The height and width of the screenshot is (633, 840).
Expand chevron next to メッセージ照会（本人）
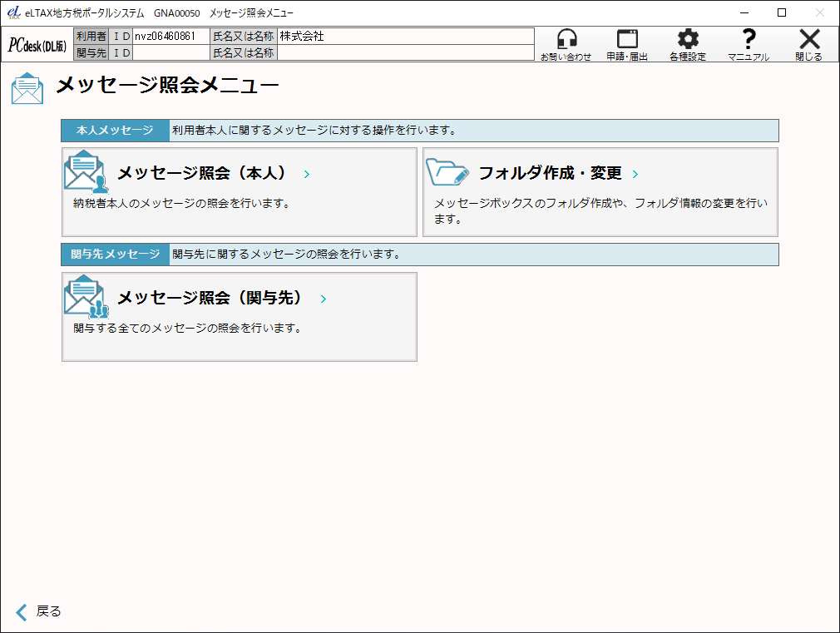point(306,174)
